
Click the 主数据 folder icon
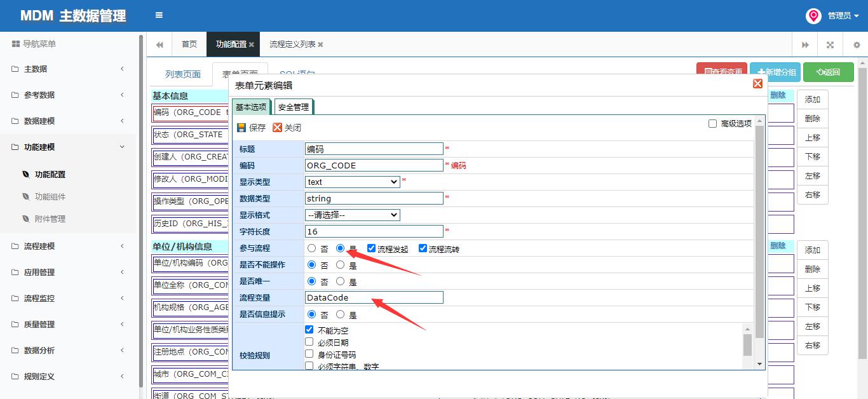[x=15, y=69]
